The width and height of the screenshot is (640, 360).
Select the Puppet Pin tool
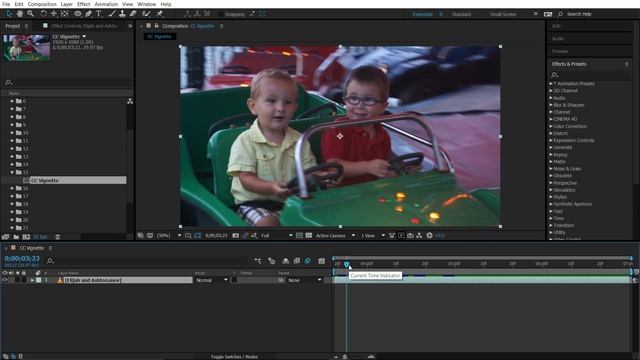(x=160, y=14)
